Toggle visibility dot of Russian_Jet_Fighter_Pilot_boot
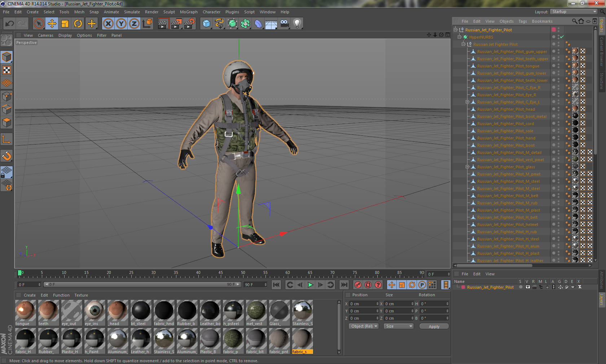The image size is (606, 364). pos(554,145)
